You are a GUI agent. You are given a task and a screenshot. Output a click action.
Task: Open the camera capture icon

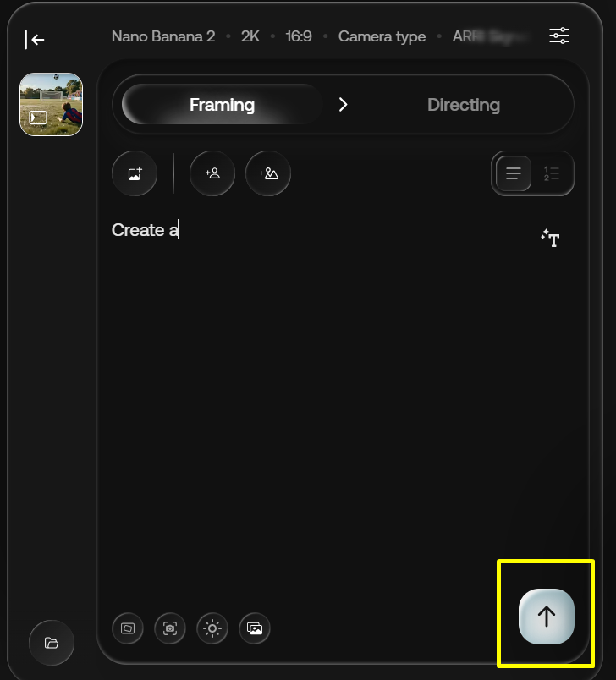pos(170,628)
